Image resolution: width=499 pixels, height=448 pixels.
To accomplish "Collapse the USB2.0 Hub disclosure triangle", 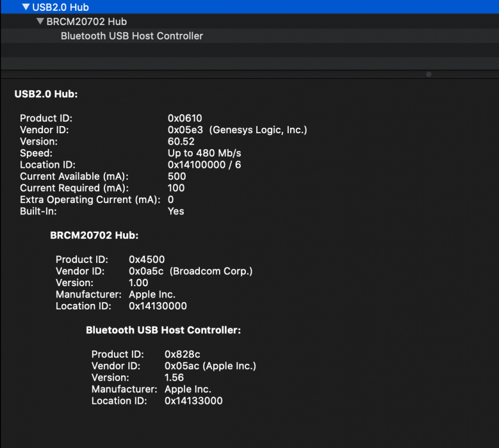I will pyautogui.click(x=26, y=7).
